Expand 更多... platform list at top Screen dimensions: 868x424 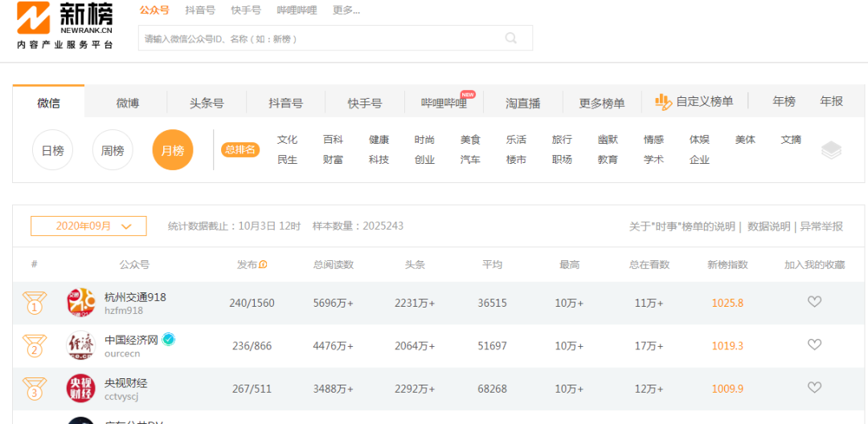point(346,10)
